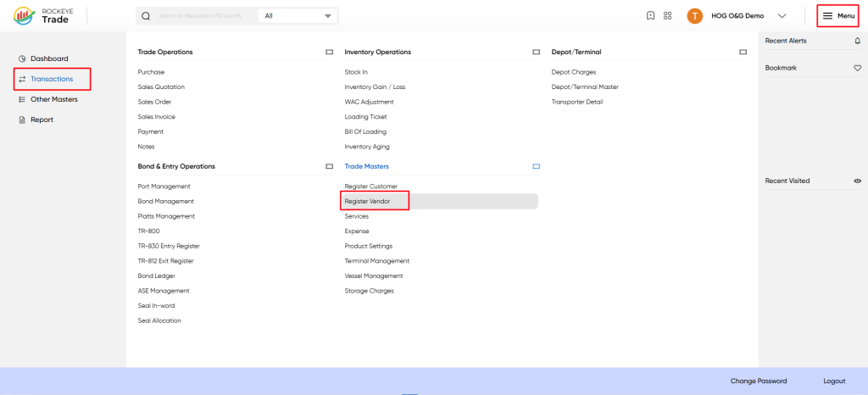Expand the HOG O&G Demo account chevron
Viewport: 868px width, 395px height.
coord(782,16)
